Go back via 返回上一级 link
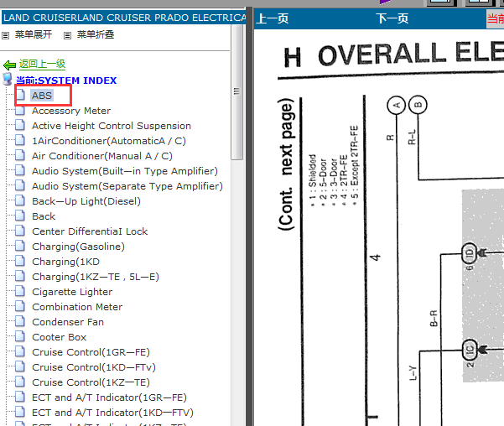The width and height of the screenshot is (504, 426). pyautogui.click(x=42, y=64)
